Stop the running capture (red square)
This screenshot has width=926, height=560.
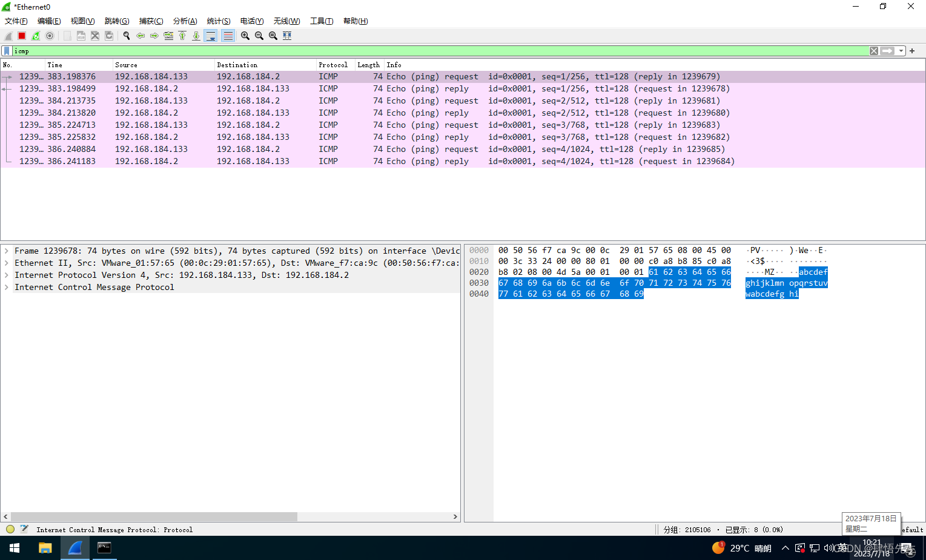22,36
